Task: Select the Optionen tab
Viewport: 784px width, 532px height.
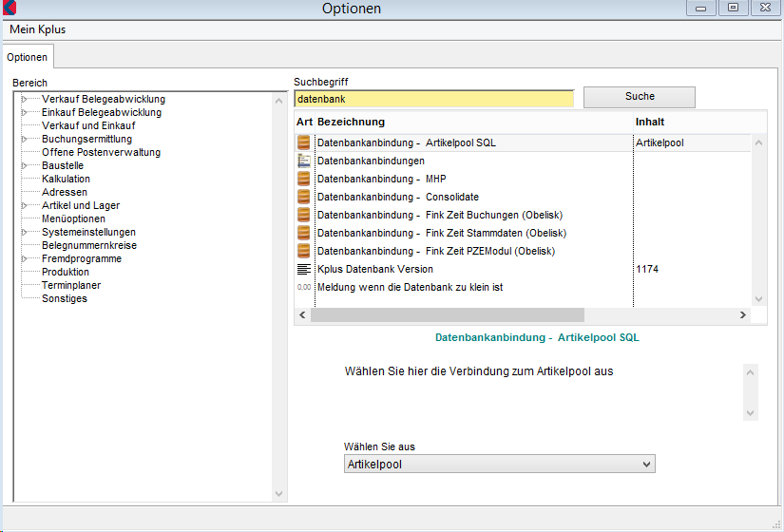Action: [x=27, y=57]
